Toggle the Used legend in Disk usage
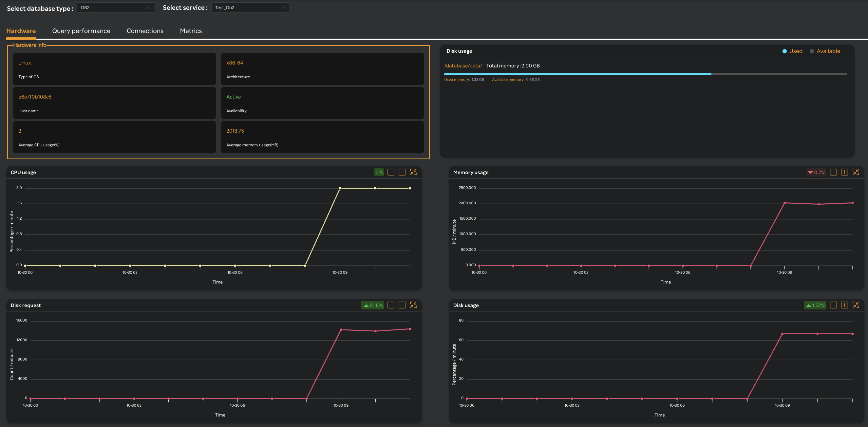Image resolution: width=868 pixels, height=427 pixels. tap(792, 51)
